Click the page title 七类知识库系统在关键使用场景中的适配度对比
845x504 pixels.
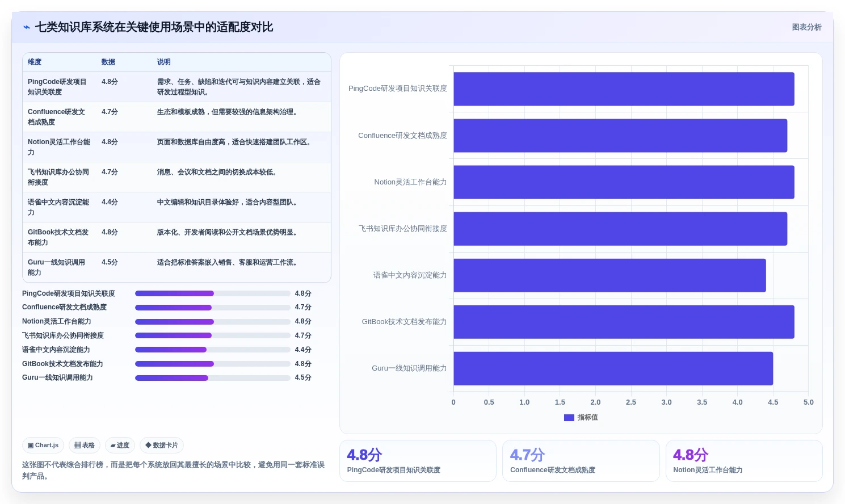pyautogui.click(x=154, y=27)
